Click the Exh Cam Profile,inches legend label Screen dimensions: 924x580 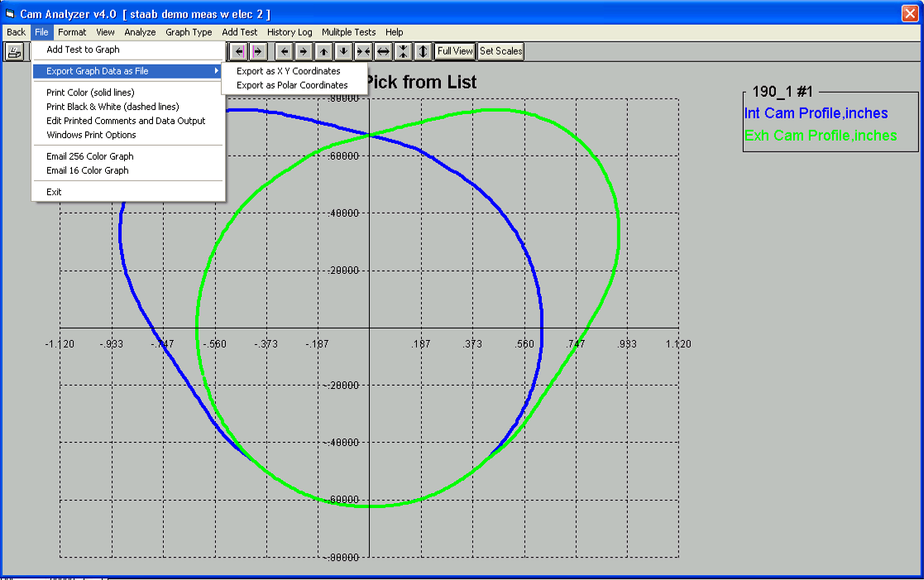pos(821,136)
